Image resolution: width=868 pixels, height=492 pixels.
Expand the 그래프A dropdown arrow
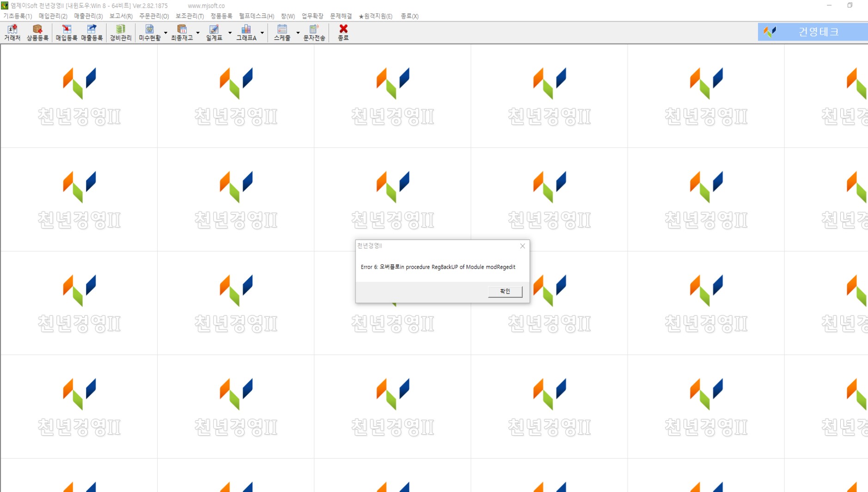click(262, 33)
